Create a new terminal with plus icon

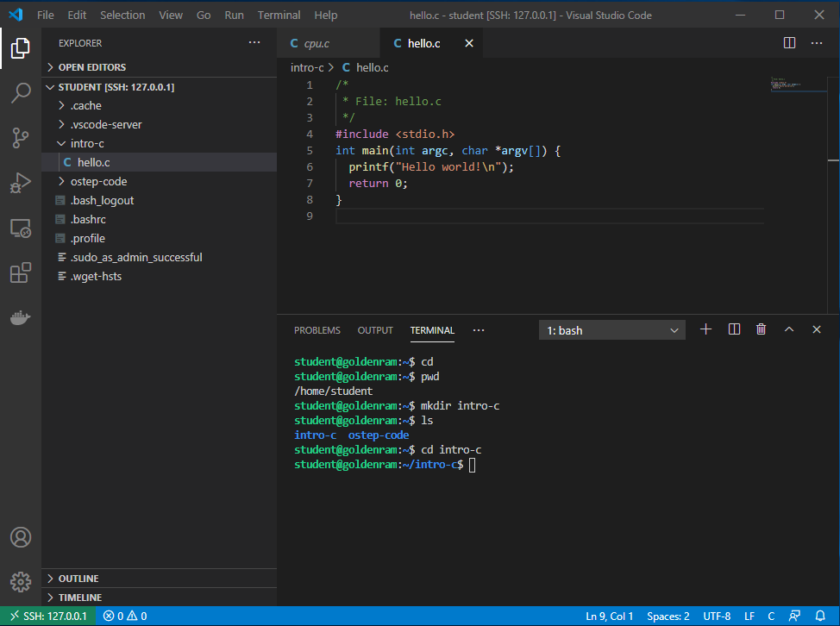click(706, 329)
